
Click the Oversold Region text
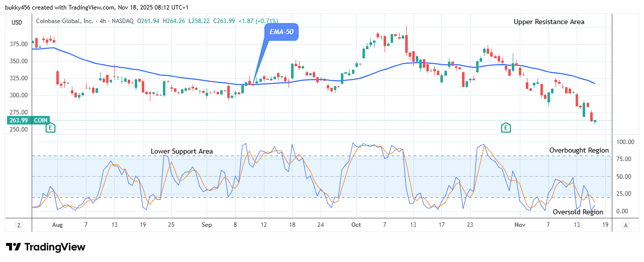coord(578,212)
